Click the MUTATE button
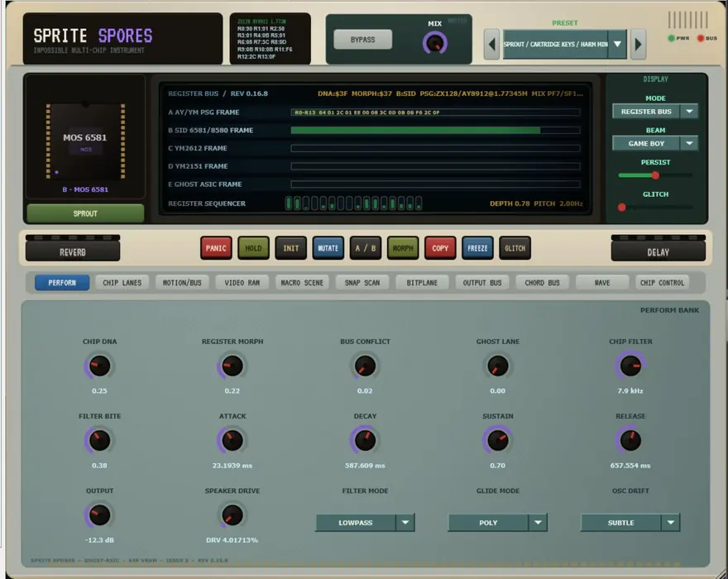The height and width of the screenshot is (579, 728). click(328, 248)
